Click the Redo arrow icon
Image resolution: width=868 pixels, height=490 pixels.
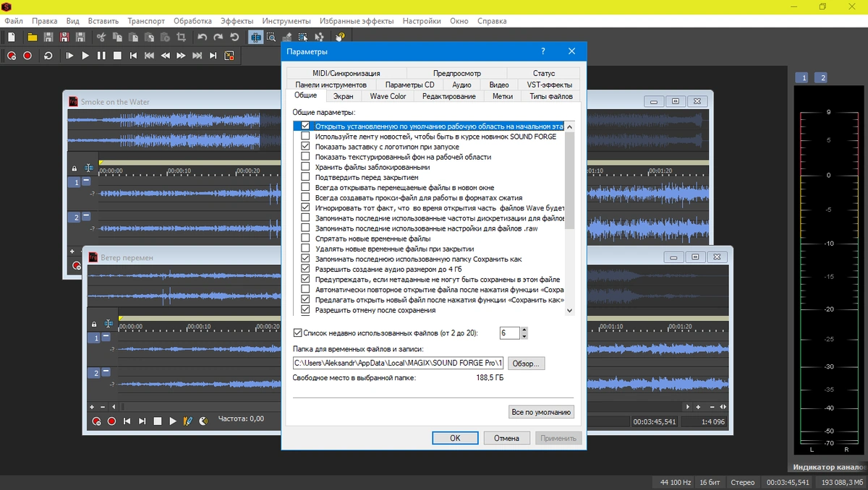218,38
